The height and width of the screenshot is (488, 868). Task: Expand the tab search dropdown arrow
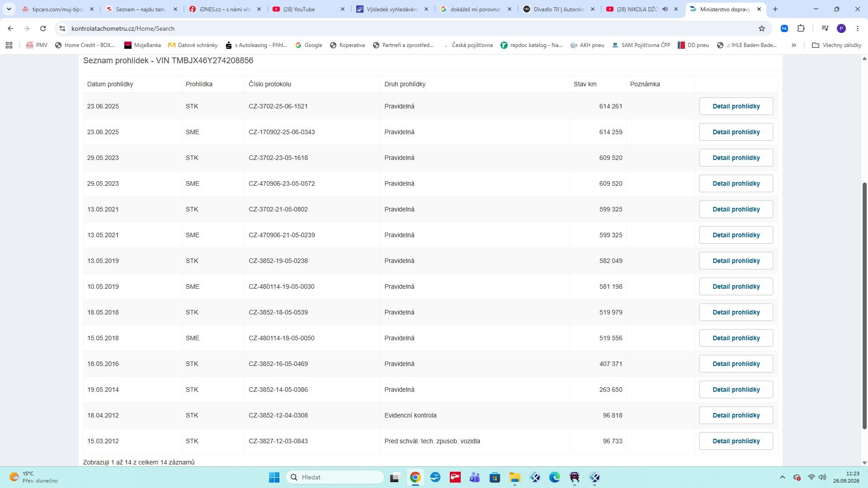pyautogui.click(x=9, y=9)
